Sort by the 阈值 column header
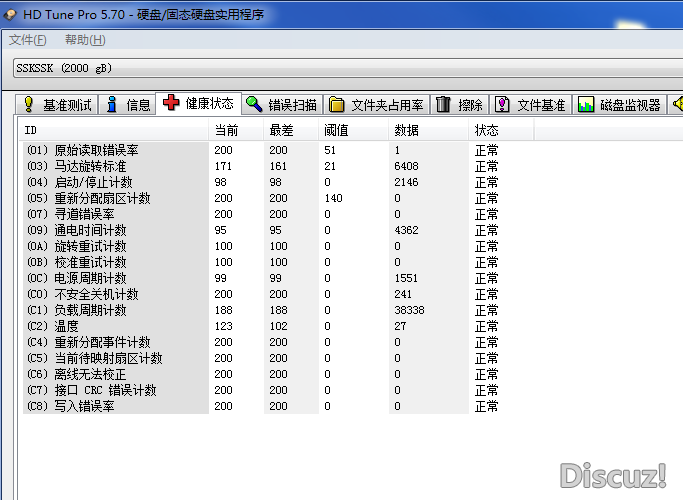The width and height of the screenshot is (683, 500). tap(353, 130)
